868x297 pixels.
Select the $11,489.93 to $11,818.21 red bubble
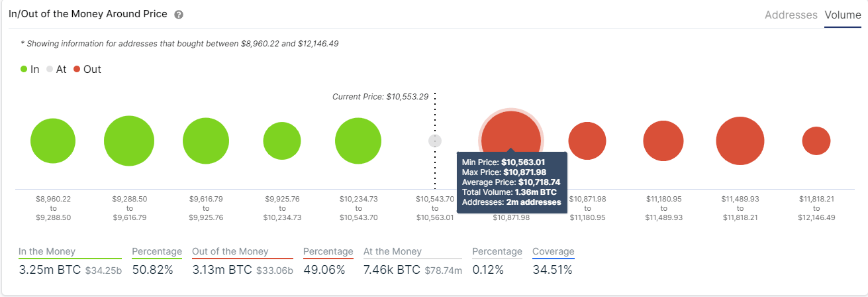point(740,141)
